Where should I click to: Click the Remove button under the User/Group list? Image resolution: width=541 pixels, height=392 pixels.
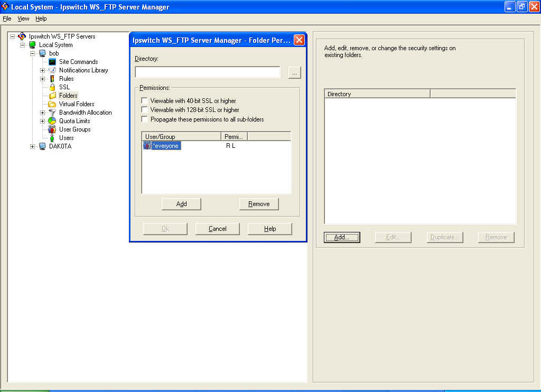(x=259, y=204)
